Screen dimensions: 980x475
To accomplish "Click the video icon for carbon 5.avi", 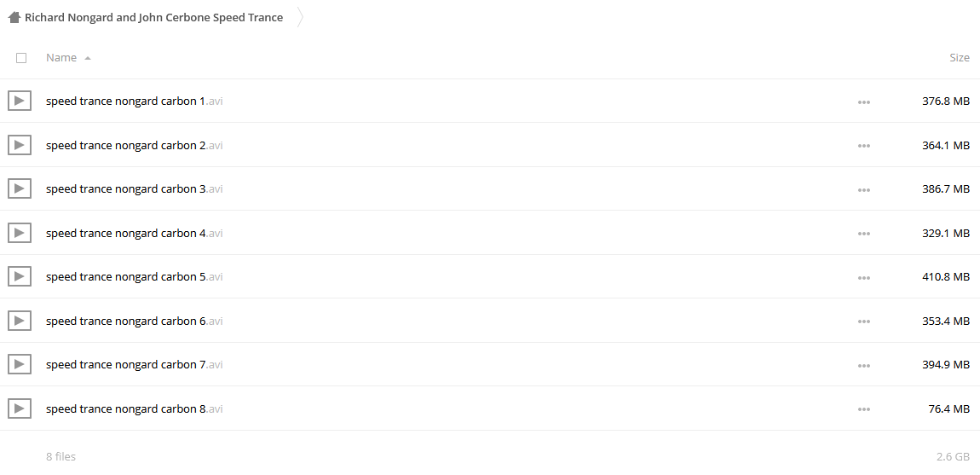I will coord(20,276).
